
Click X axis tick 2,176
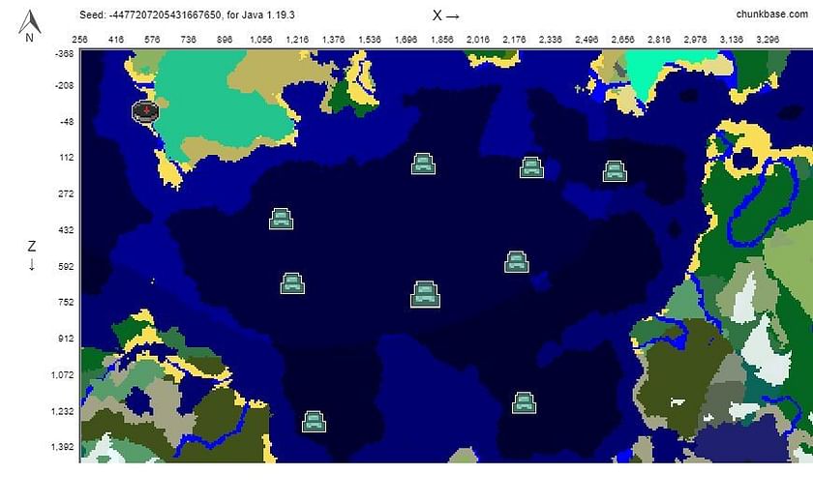click(x=514, y=40)
